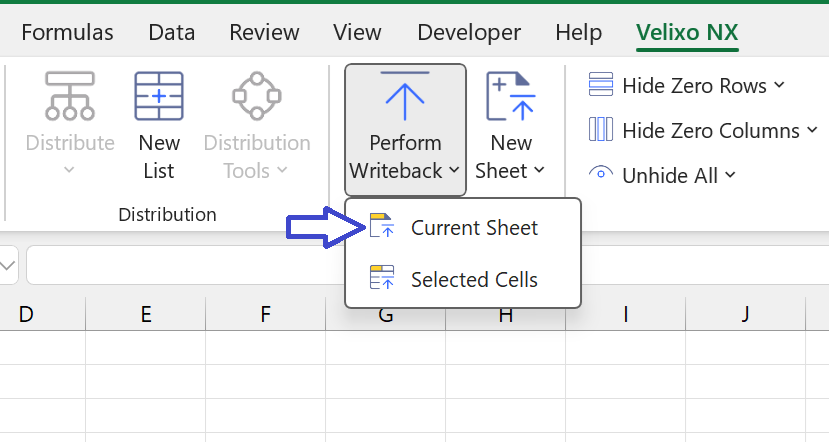Click the Hide Zero Rows icon
Viewport: 829px width, 442px height.
(x=601, y=85)
